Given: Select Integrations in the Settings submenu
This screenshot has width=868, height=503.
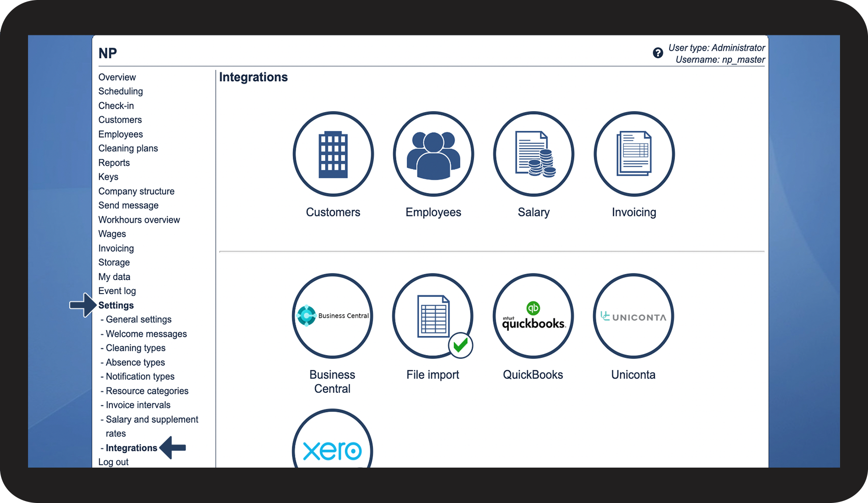Looking at the screenshot, I should 131,448.
